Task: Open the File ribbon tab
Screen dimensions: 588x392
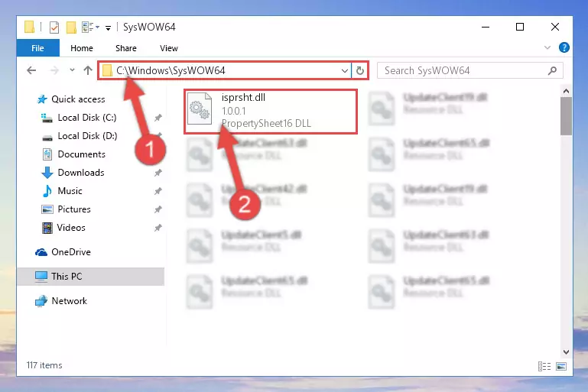Action: (x=37, y=48)
